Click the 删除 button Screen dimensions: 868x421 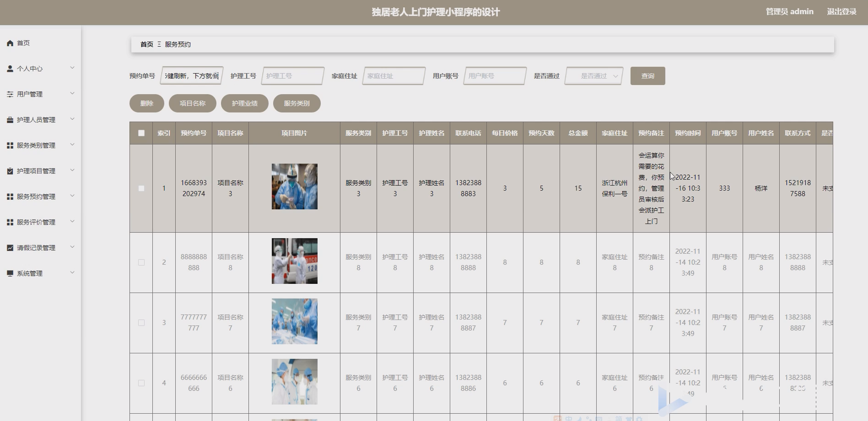(x=147, y=103)
